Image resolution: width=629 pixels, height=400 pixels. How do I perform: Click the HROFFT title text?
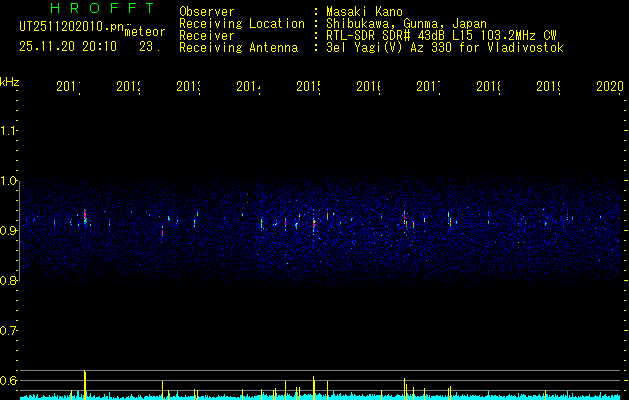click(102, 8)
